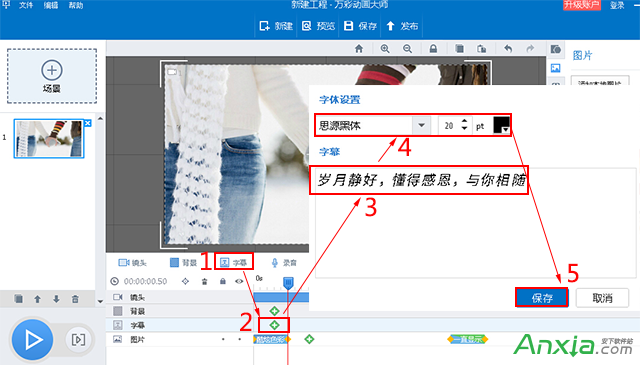Image resolution: width=640 pixels, height=365 pixels.
Task: Click the zoom in magnifier icon
Action: click(384, 49)
